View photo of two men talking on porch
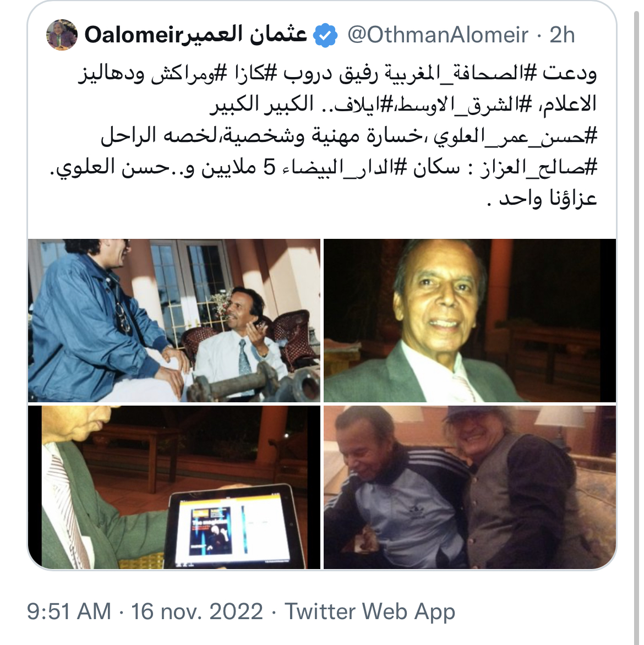The width and height of the screenshot is (644, 645). click(x=174, y=320)
